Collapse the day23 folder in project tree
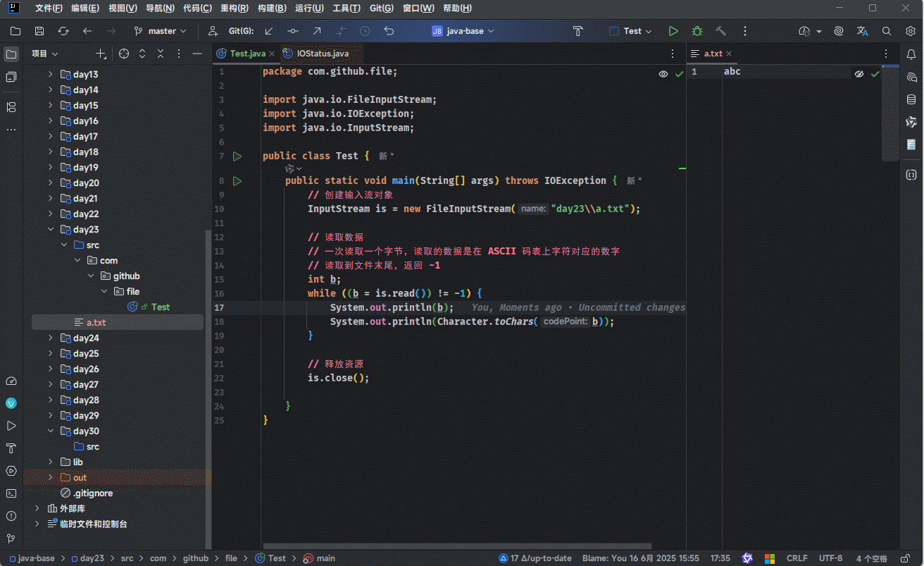The image size is (924, 566). click(x=51, y=230)
